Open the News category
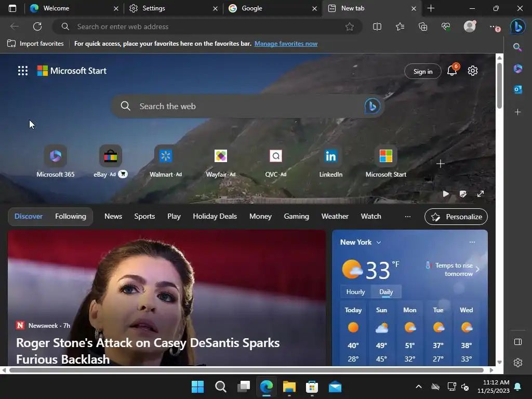 113,217
